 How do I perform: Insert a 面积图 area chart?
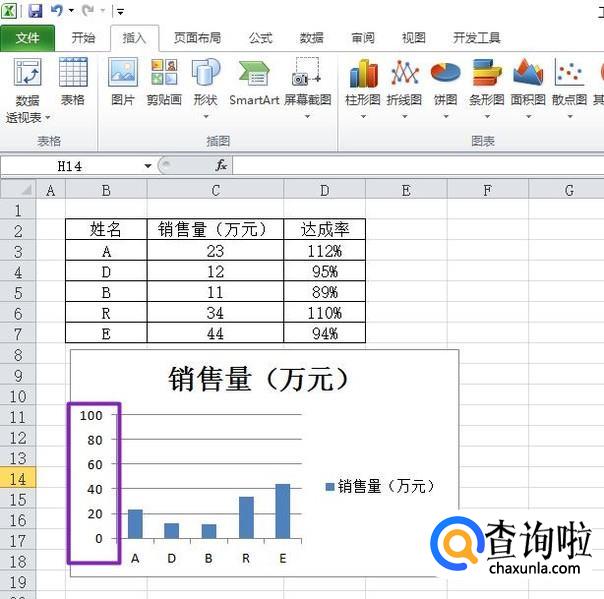coord(528,82)
